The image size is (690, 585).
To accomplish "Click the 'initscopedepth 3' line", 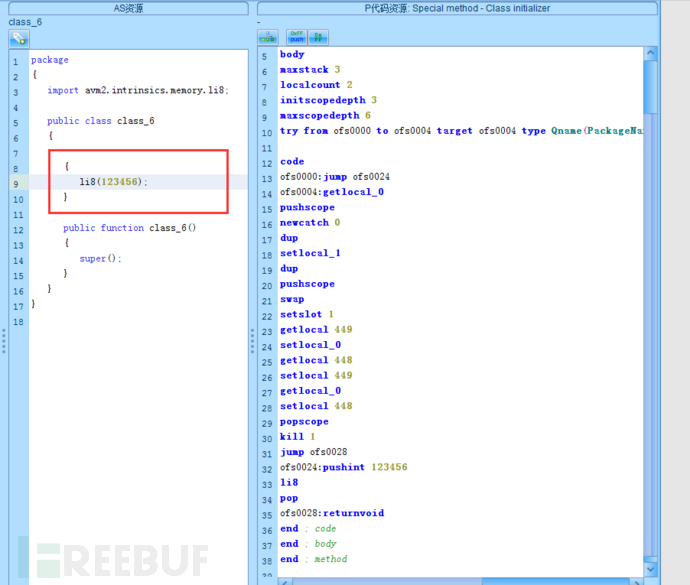I will click(x=328, y=100).
